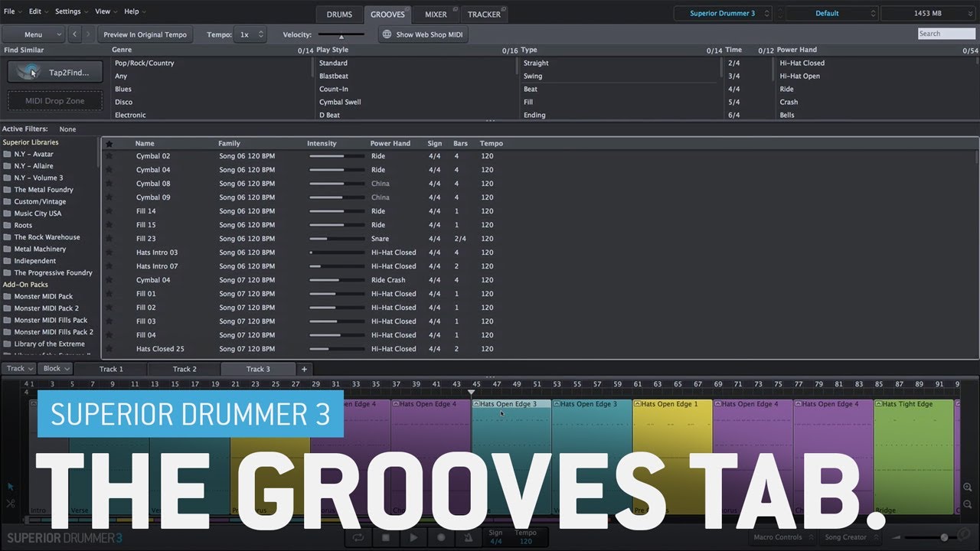The height and width of the screenshot is (551, 980).
Task: Favorite the Fill 01 groove
Action: pyautogui.click(x=109, y=294)
